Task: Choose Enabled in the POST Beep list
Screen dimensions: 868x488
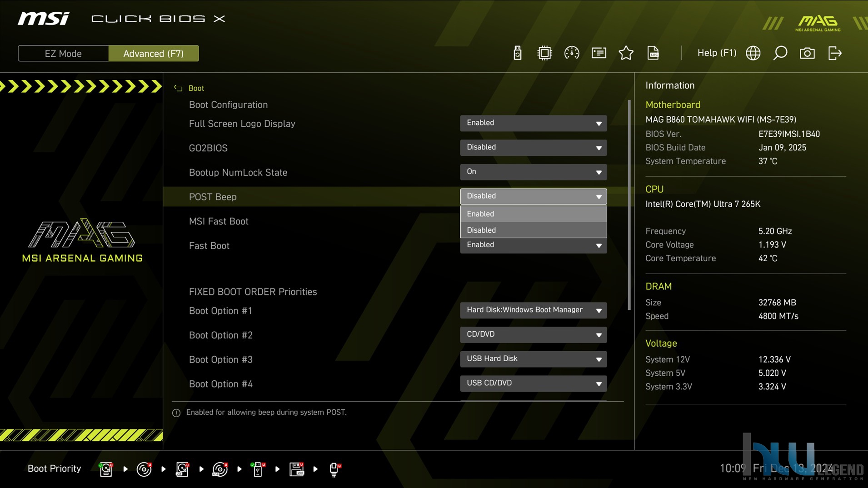Action: 533,214
